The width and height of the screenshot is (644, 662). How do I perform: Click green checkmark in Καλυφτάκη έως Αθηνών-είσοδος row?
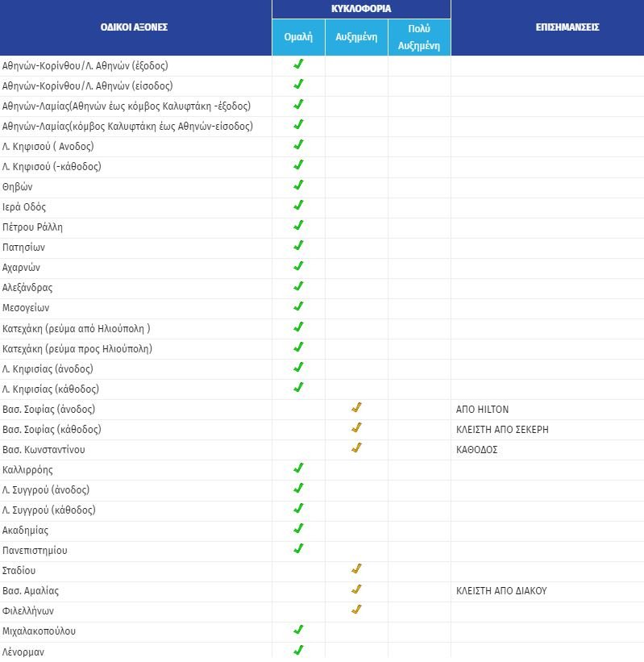[x=298, y=124]
